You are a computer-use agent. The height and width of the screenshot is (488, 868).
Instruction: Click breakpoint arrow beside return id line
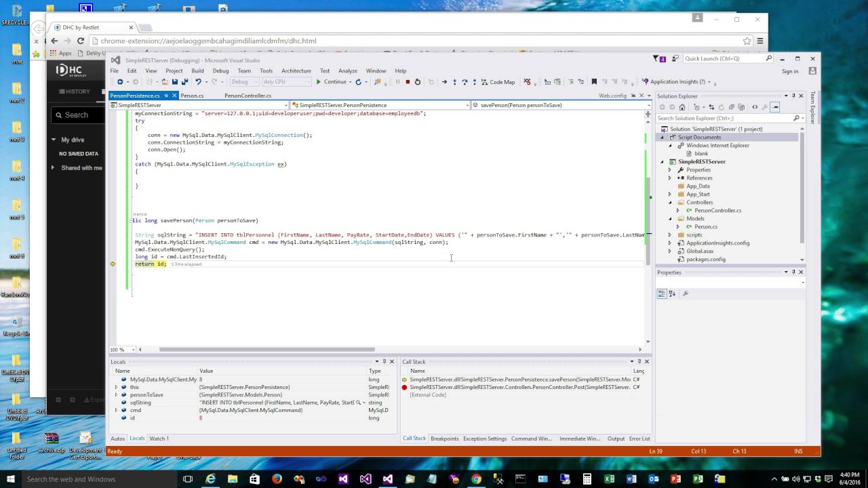(x=113, y=264)
